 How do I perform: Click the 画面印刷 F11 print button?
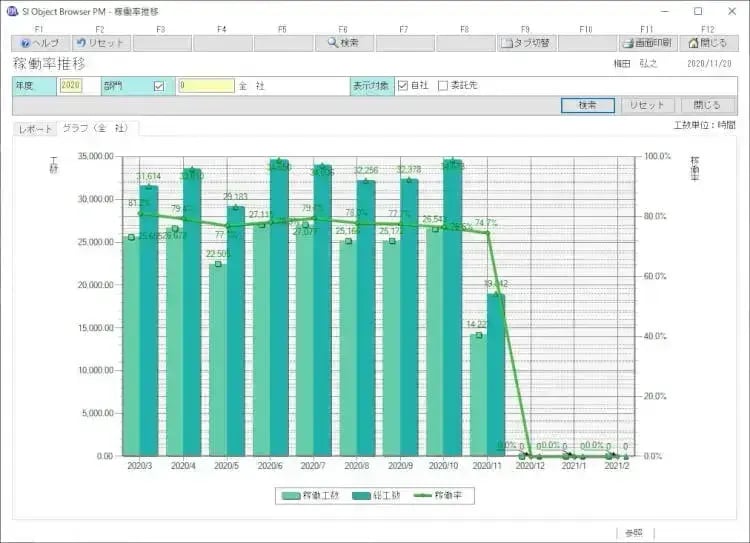646,44
